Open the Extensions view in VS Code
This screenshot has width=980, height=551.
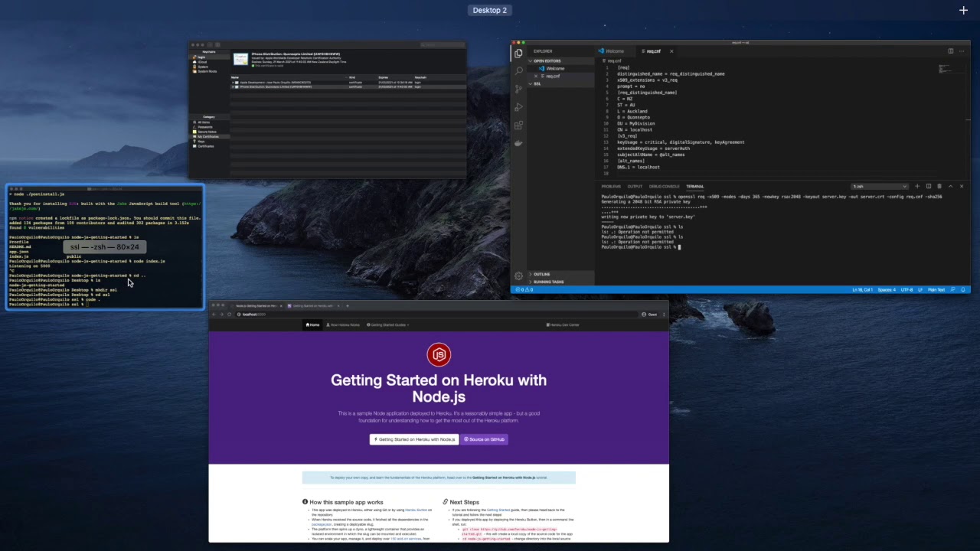click(518, 125)
